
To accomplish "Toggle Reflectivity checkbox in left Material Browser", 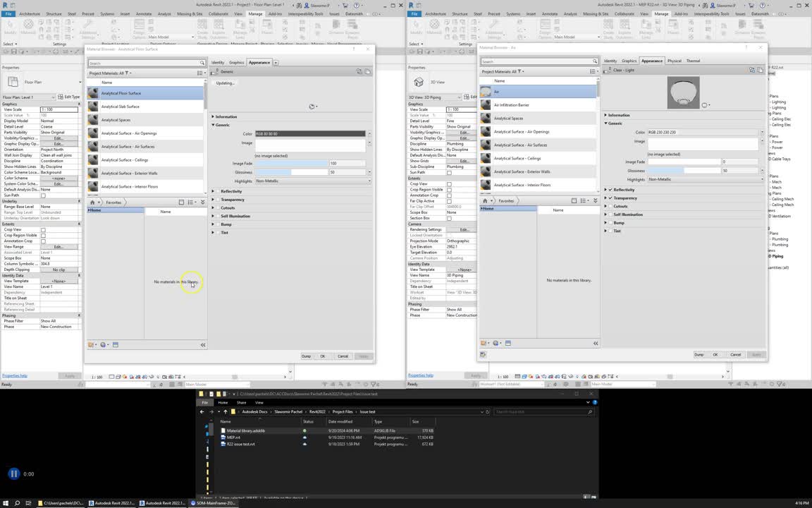I will pyautogui.click(x=218, y=191).
